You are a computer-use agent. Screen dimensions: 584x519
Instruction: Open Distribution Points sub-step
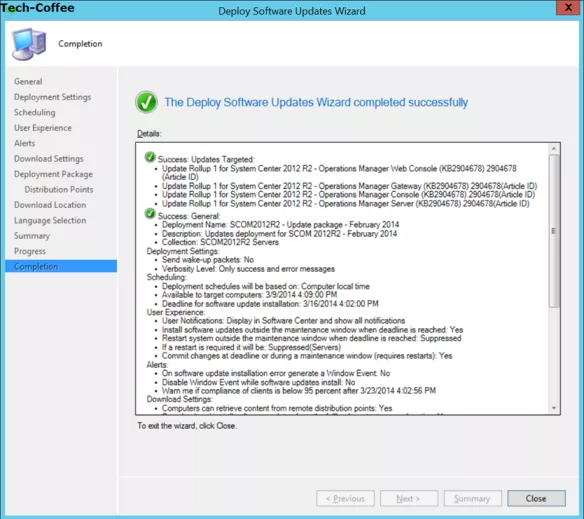[59, 190]
